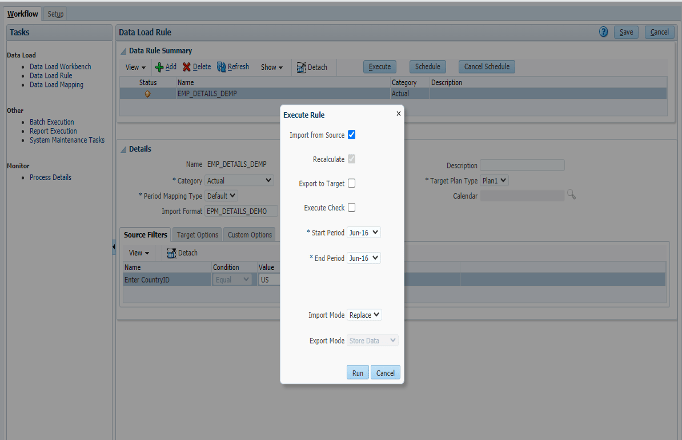This screenshot has height=440, width=682.
Task: Click the top-right Cancel button
Action: tap(659, 32)
